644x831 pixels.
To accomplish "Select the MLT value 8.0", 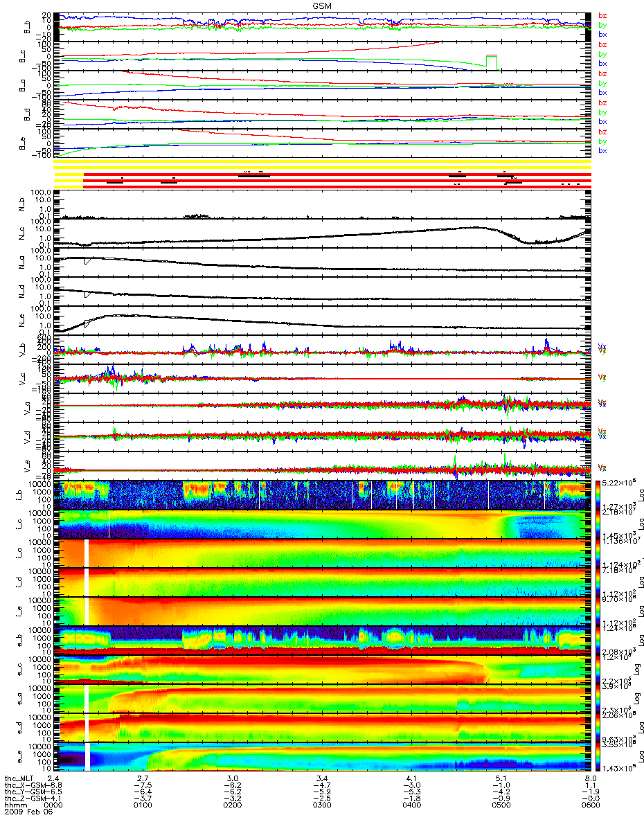I will (x=590, y=780).
